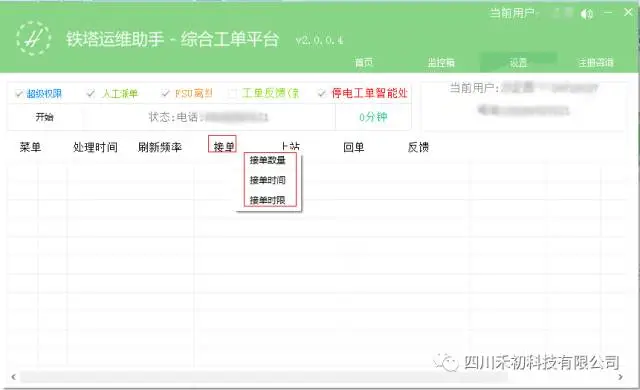The image size is (640, 390).
Task: Click the horizontal scrollbar left arrow
Action: 13,377
